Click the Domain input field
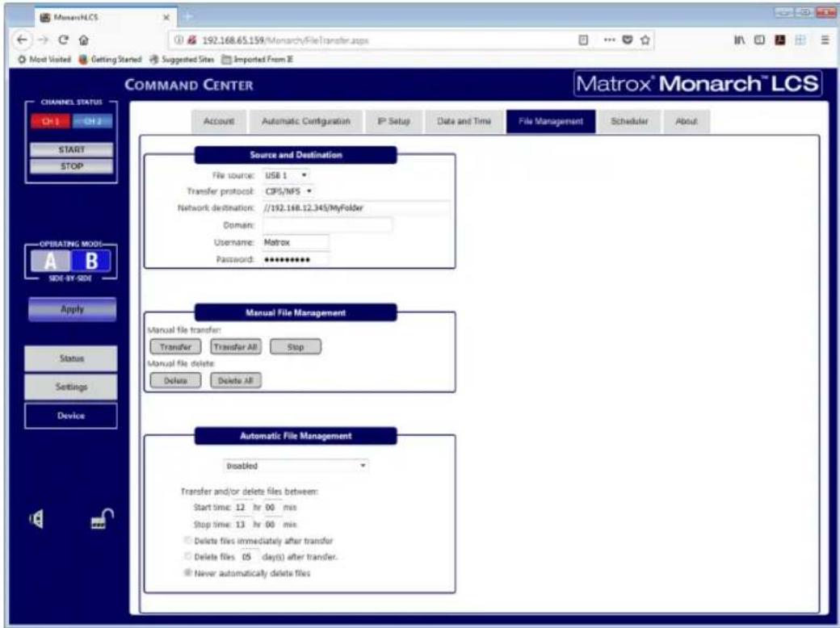This screenshot has height=628, width=840. coord(327,225)
